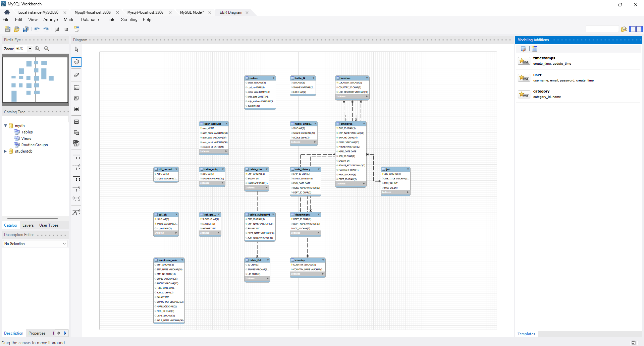Click the second Modeling Additions toolbar icon
Image resolution: width=644 pixels, height=346 pixels.
pyautogui.click(x=535, y=49)
